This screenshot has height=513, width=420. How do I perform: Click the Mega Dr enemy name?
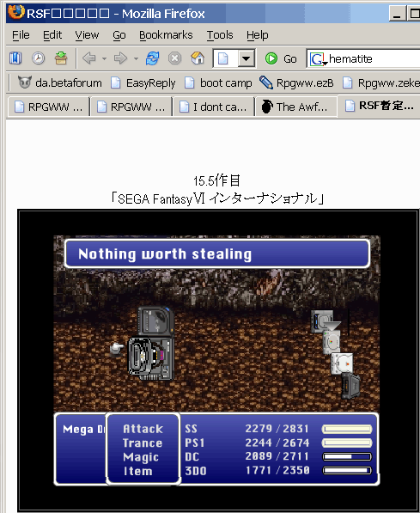click(83, 430)
